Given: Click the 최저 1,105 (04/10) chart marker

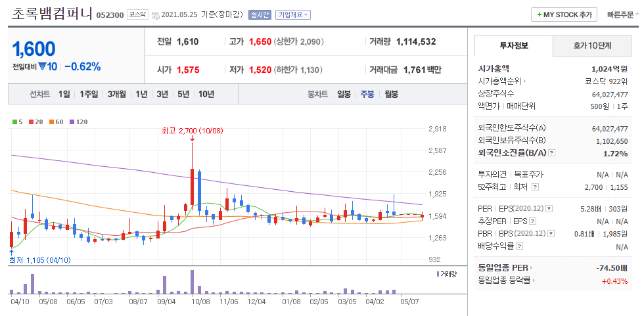Looking at the screenshot, I should click(40, 260).
